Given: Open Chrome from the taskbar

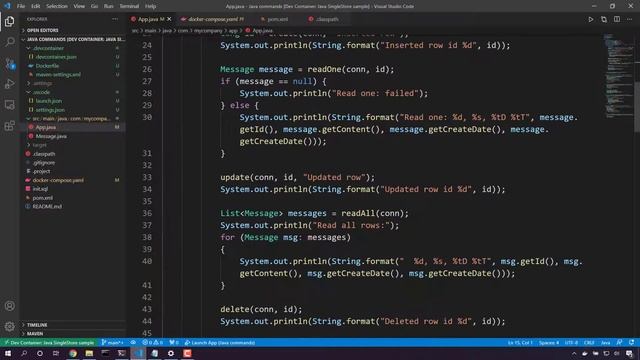Looking at the screenshot, I should click(73, 353).
